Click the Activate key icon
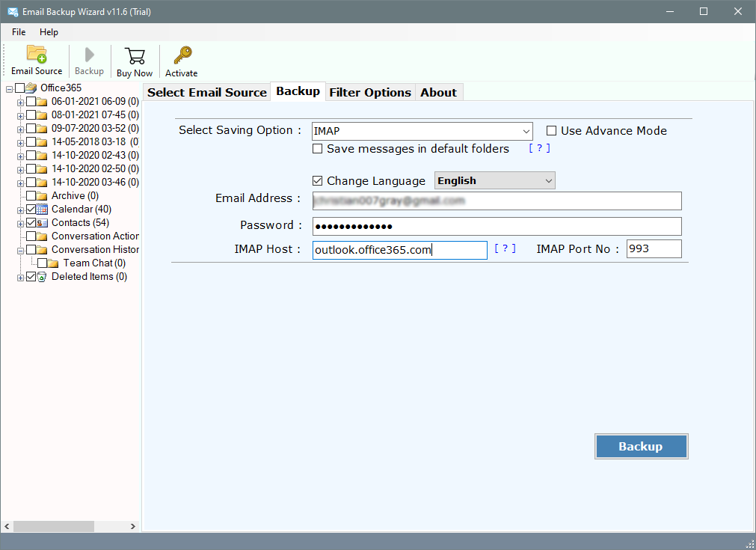This screenshot has width=756, height=550. pos(182,55)
